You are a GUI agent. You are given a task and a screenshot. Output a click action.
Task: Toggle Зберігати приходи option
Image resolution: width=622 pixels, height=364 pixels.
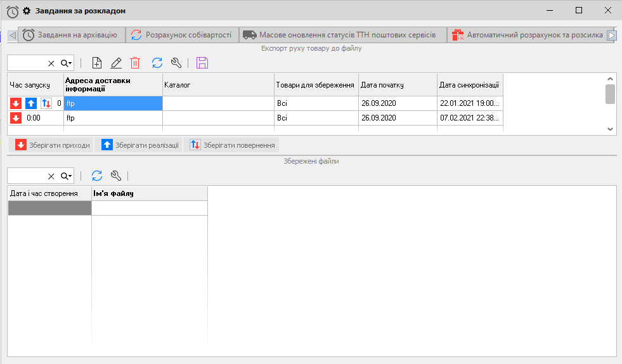pos(51,145)
